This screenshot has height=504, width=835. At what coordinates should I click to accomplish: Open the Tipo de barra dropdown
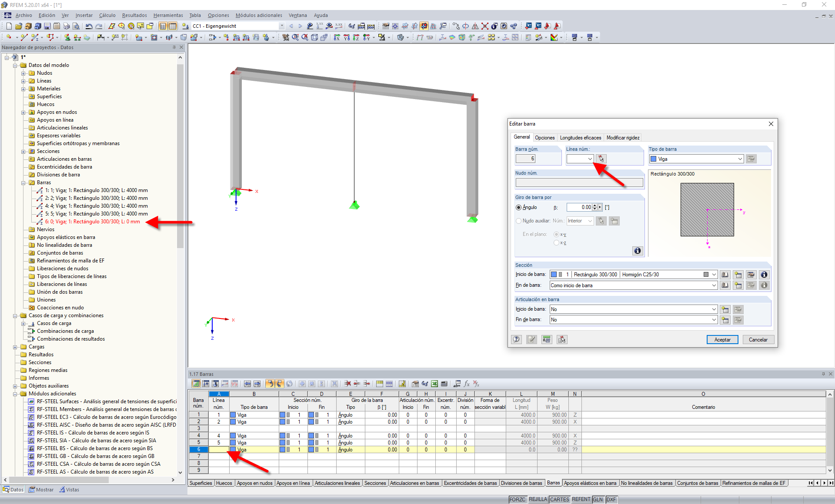pyautogui.click(x=740, y=159)
